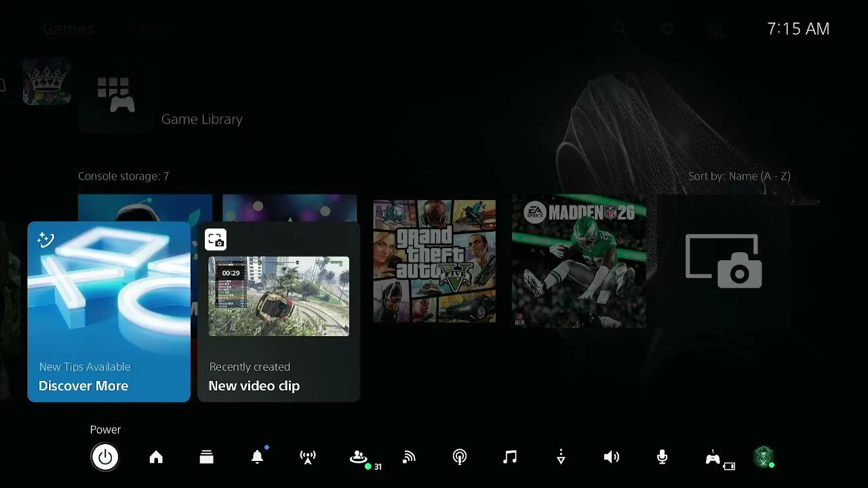Open the Switcher stacked-cards icon
Viewport: 868px width, 488px height.
tap(207, 457)
